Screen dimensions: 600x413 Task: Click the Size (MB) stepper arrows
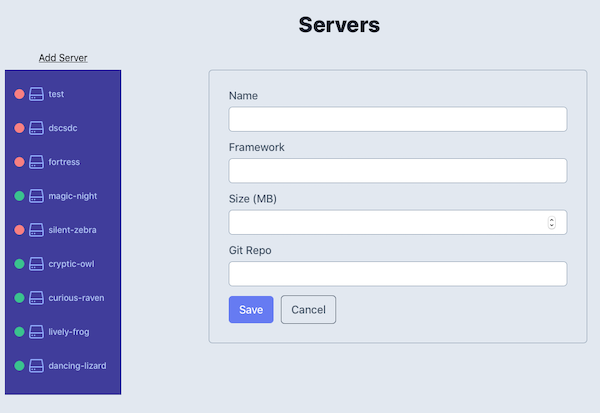[x=551, y=222]
